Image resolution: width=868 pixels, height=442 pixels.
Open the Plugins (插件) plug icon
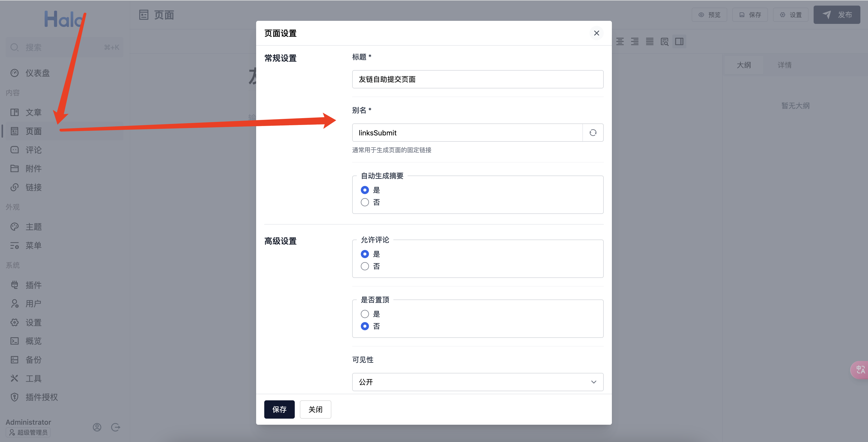[x=14, y=285]
